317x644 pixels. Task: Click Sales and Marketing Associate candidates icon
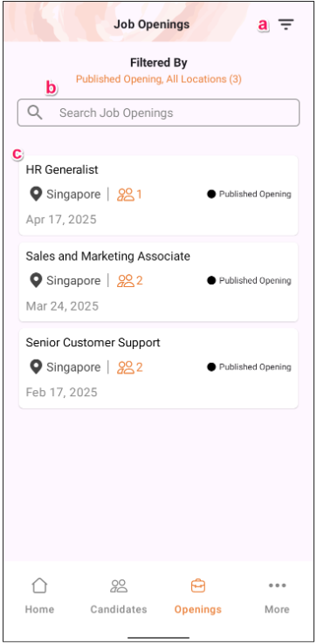pos(126,280)
